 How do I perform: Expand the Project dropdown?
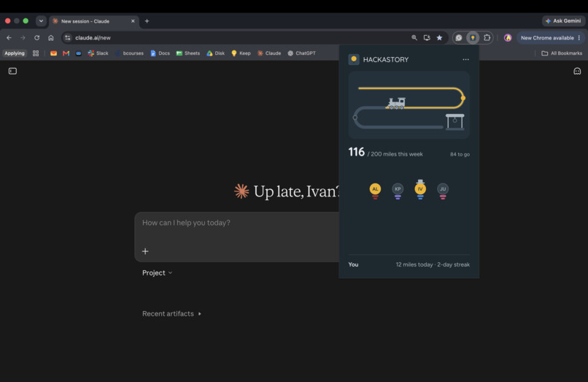tap(157, 273)
